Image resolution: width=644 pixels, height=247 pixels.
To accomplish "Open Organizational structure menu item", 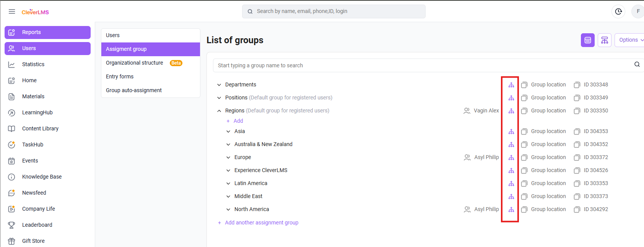I will point(135,63).
